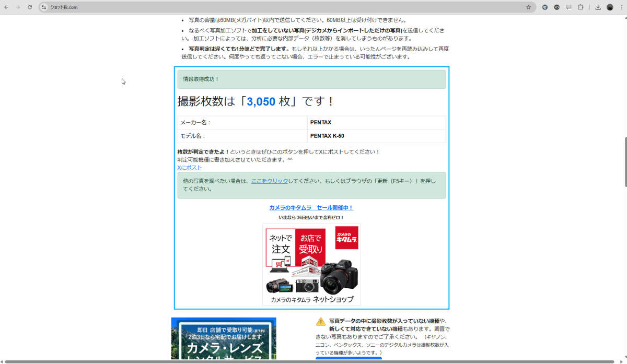The width and height of the screenshot is (627, 364).
Task: Open the Chrome three-dot menu
Action: point(621,7)
